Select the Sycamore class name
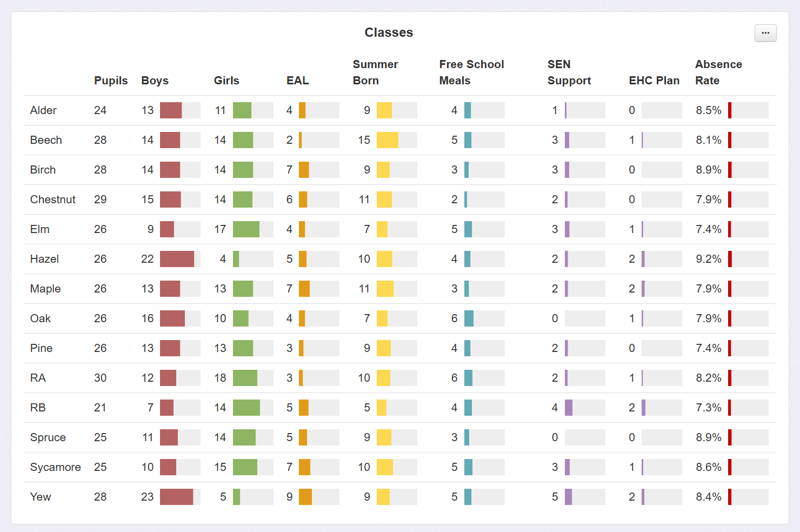 pos(55,467)
